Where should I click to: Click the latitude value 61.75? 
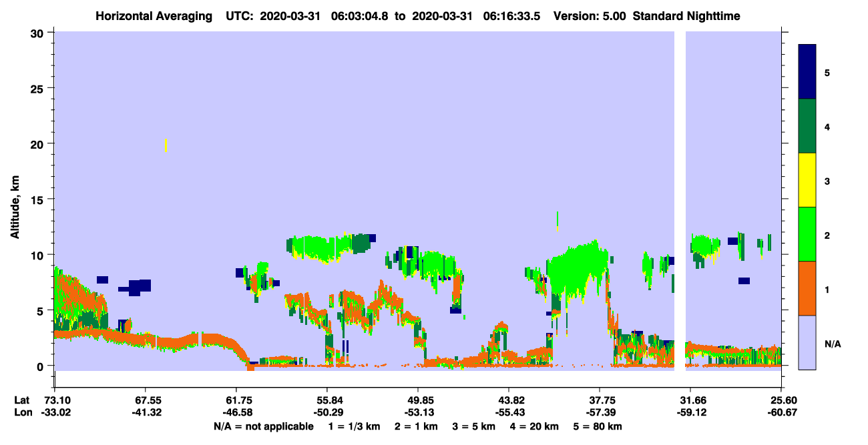(x=236, y=400)
